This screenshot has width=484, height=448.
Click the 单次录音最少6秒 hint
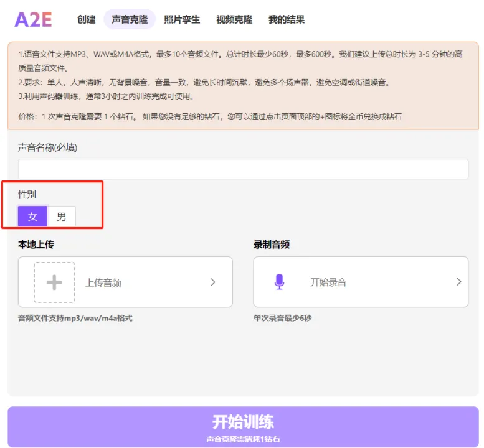click(282, 318)
